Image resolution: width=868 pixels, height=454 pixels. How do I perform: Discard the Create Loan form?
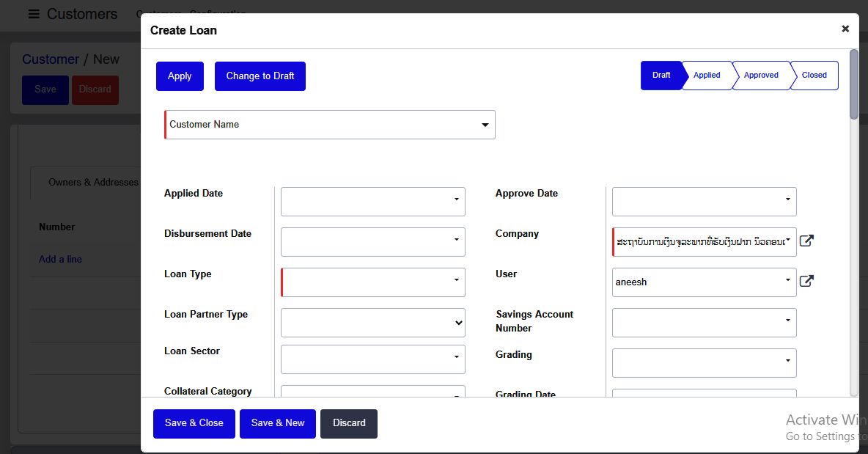(x=348, y=423)
